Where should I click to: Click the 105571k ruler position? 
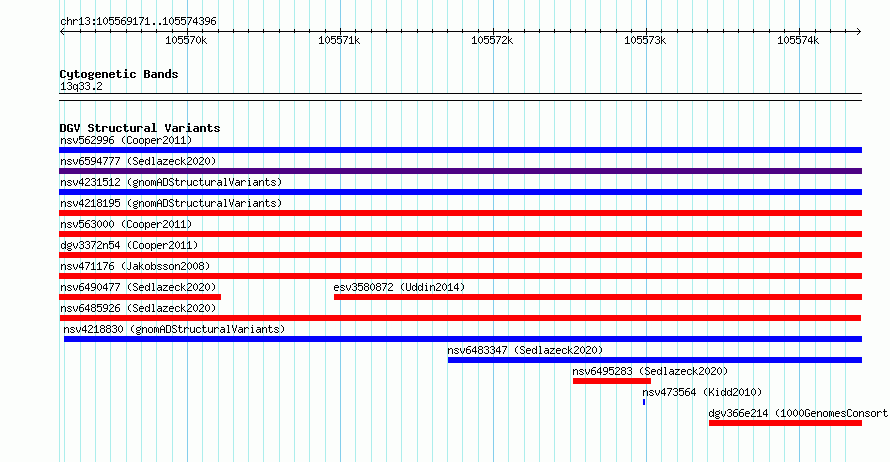(x=339, y=40)
